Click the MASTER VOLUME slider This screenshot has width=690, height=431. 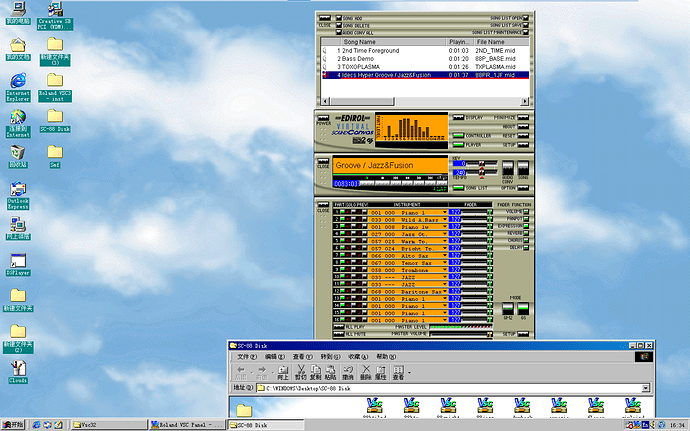click(x=461, y=334)
